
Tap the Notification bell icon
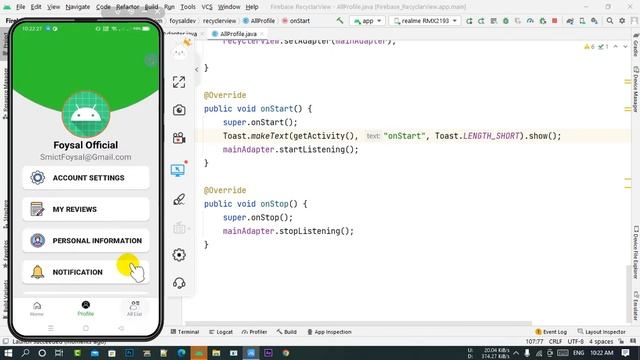37,272
